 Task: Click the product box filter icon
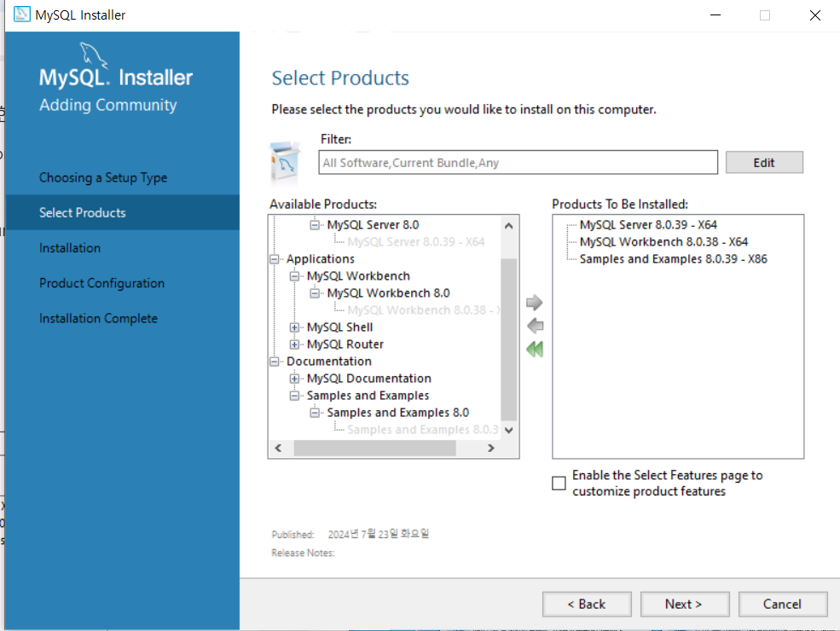coord(285,162)
